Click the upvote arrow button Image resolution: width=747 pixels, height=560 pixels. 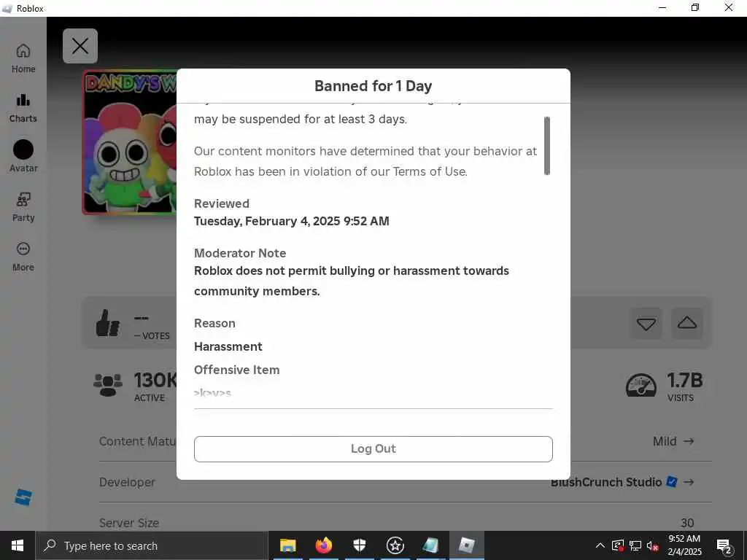coord(687,324)
